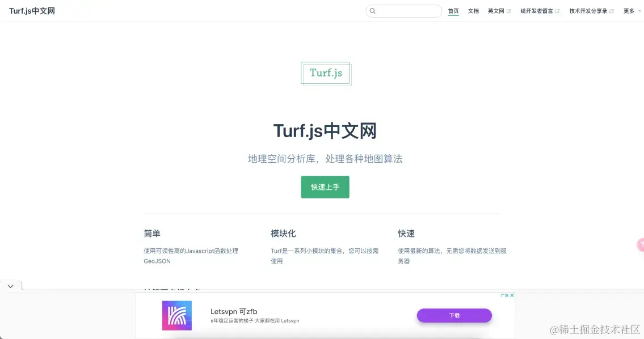Open 技术开发分享录 nav link
This screenshot has width=644, height=339.
pos(591,11)
